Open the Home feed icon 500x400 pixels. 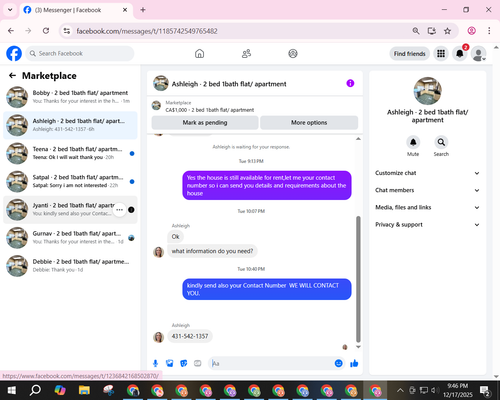click(x=199, y=54)
